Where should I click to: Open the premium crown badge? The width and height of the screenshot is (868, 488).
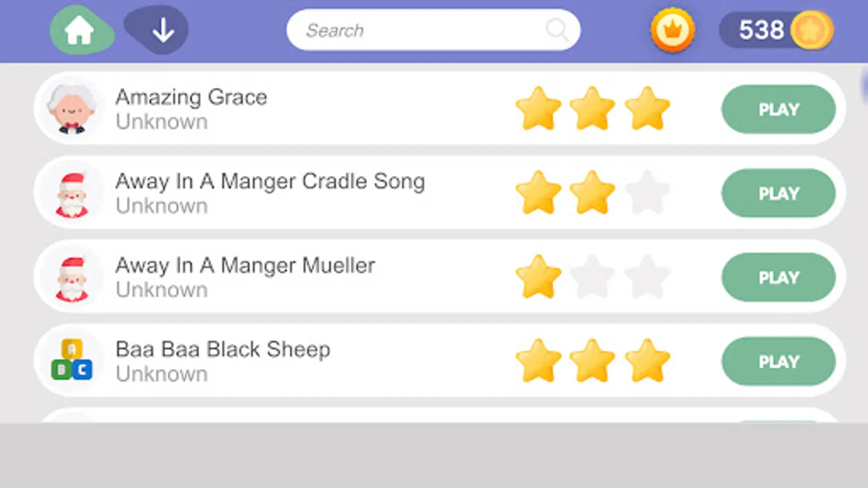coord(673,30)
